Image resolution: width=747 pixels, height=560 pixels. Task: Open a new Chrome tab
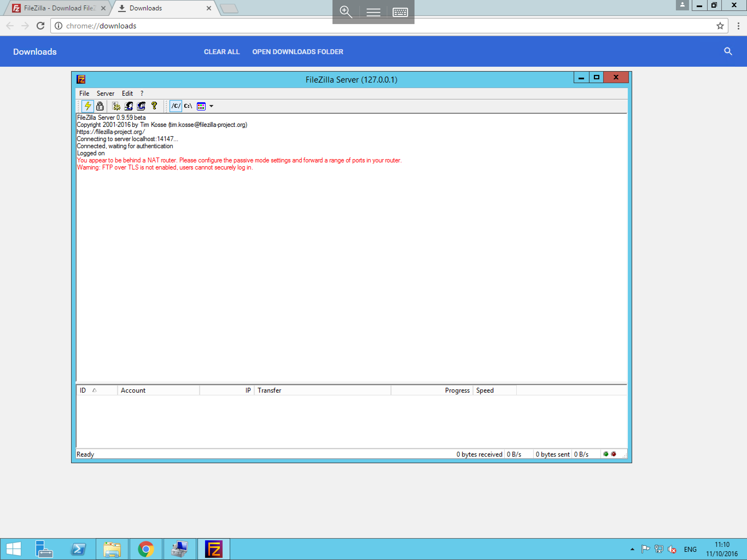point(229,8)
